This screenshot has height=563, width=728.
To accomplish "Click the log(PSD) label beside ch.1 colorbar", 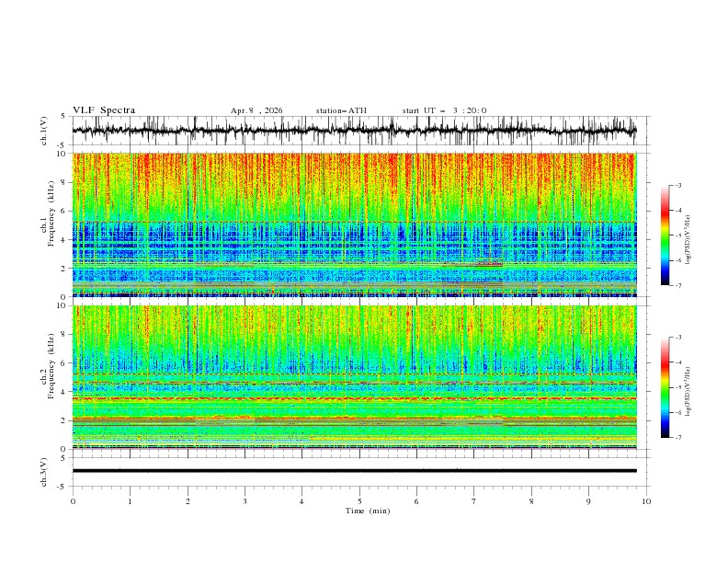I will 688,240.
